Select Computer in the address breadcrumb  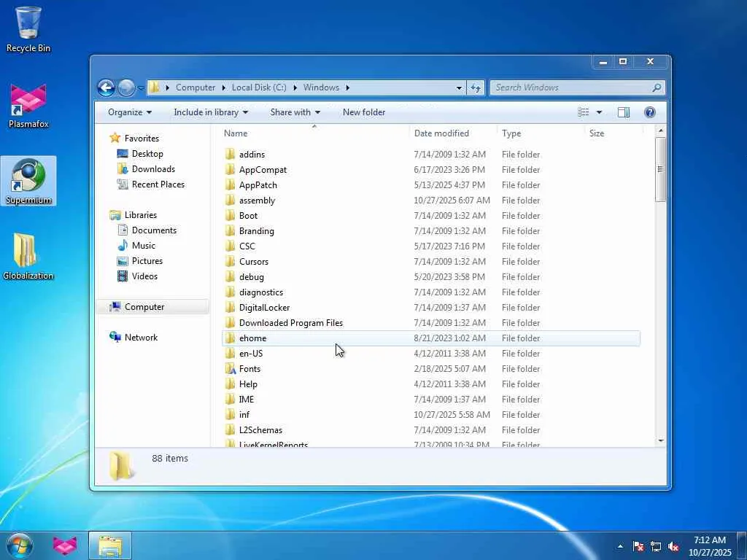point(196,87)
